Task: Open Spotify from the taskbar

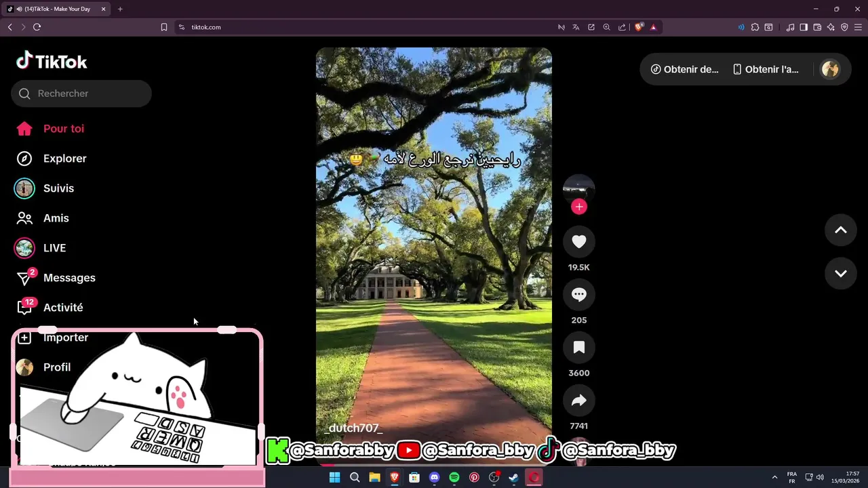Action: 454,478
